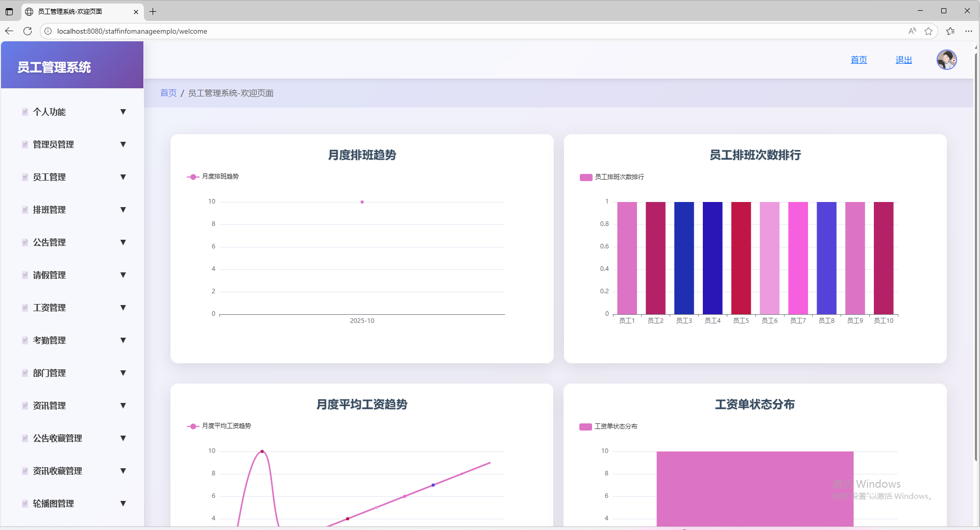Screen dimensions: 980x530
Task: Click the 首页 breadcrumb link
Action: [168, 93]
